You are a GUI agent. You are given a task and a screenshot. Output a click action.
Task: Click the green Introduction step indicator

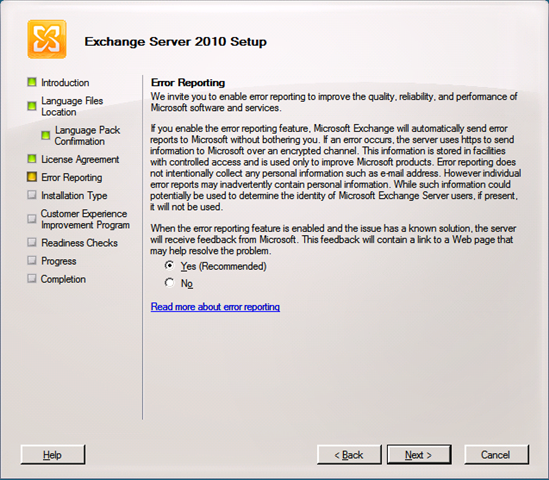pyautogui.click(x=32, y=82)
